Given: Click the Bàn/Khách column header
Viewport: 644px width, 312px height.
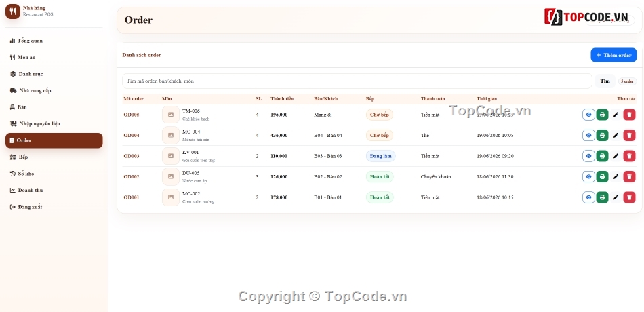Looking at the screenshot, I should pyautogui.click(x=325, y=98).
